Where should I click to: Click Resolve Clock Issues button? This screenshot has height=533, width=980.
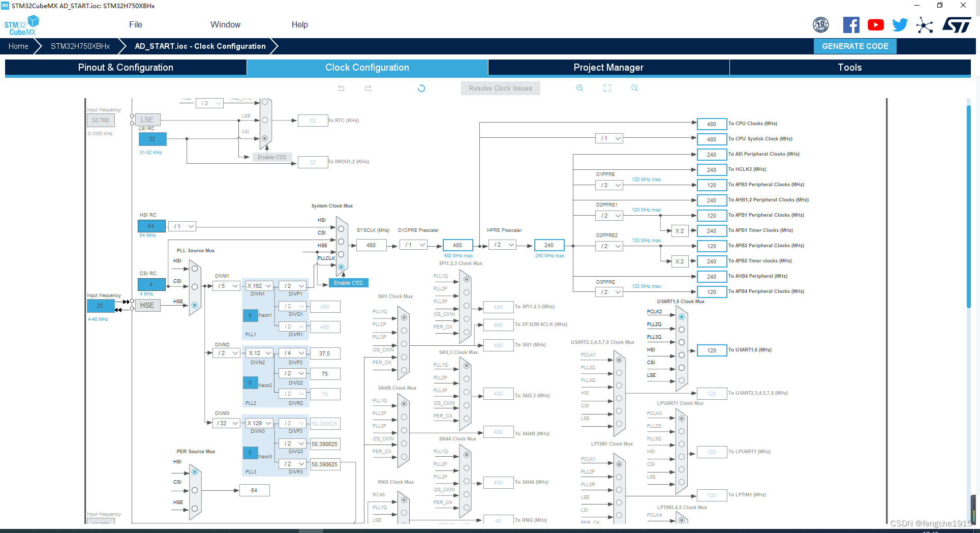(x=501, y=88)
